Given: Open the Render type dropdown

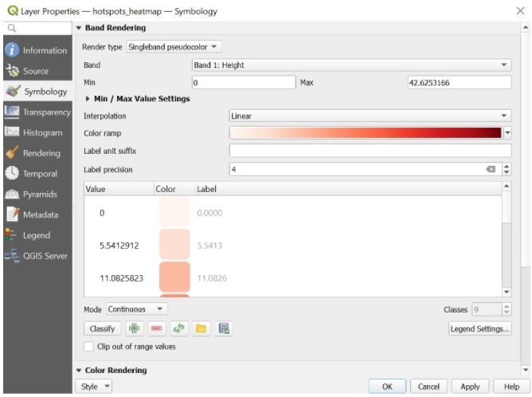Looking at the screenshot, I should click(x=174, y=47).
